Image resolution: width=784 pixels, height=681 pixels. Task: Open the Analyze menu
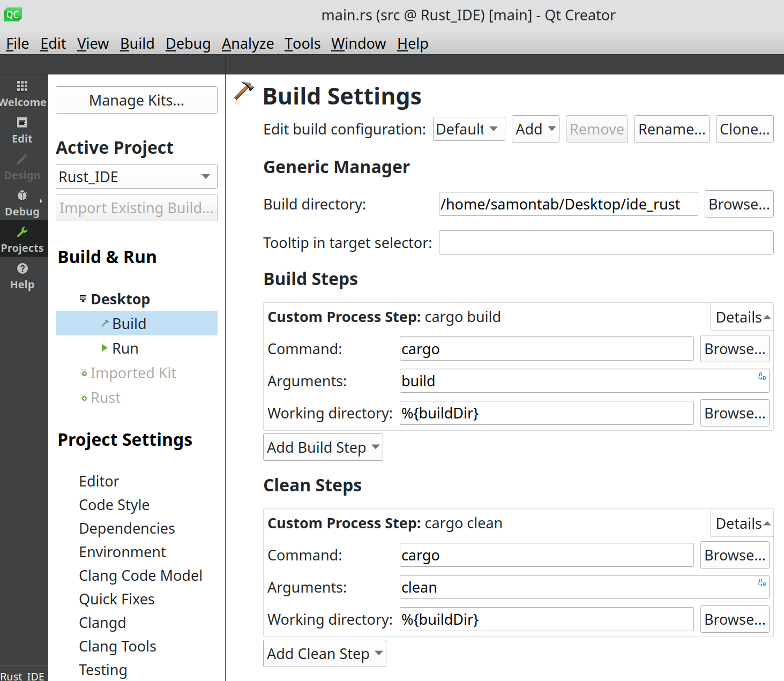[248, 43]
